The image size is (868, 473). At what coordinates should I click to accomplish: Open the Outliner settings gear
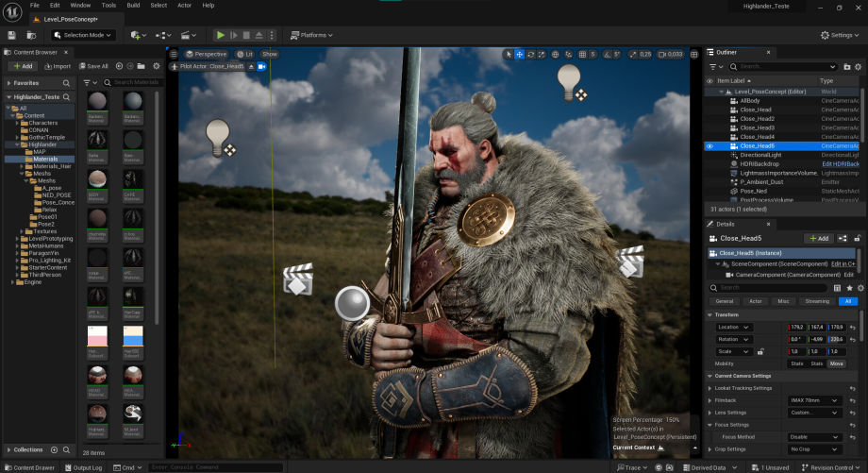(858, 66)
